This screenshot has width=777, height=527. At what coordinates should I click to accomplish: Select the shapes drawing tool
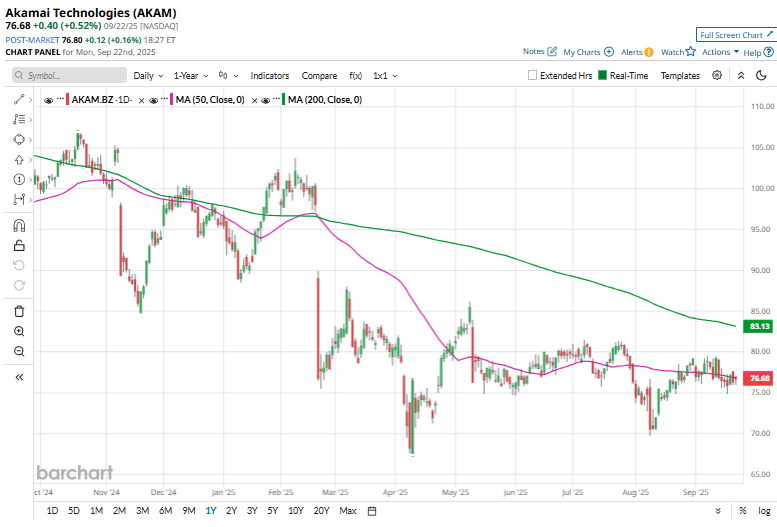[19, 139]
